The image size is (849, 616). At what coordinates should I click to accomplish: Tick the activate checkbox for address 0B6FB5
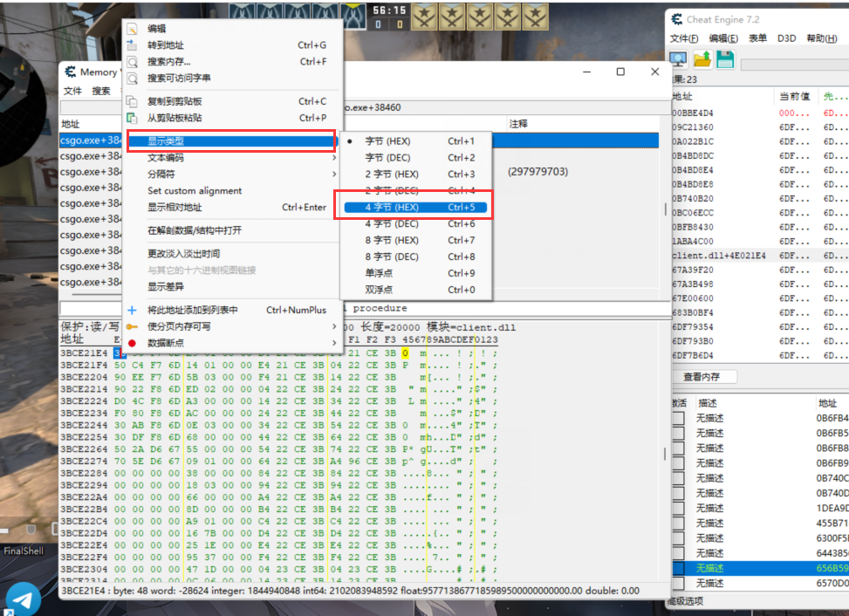678,433
